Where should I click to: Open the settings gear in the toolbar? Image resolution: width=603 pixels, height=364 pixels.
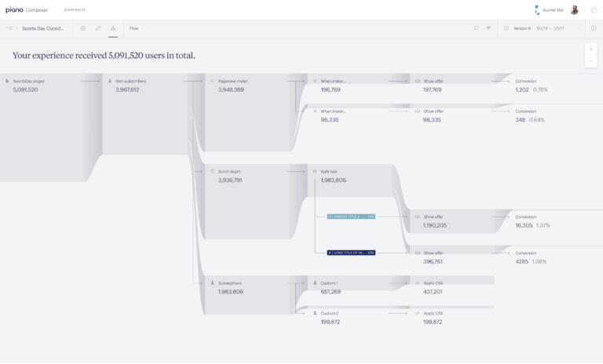83,28
